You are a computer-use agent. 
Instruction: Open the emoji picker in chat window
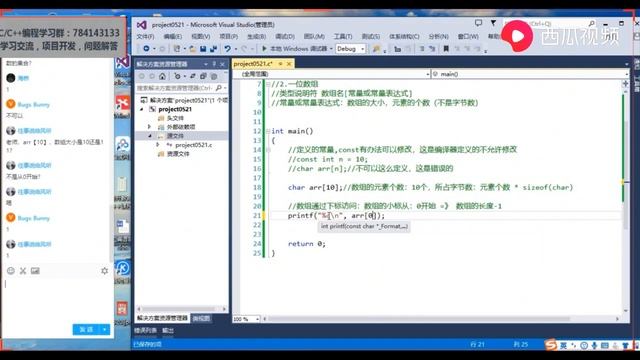pyautogui.click(x=11, y=271)
